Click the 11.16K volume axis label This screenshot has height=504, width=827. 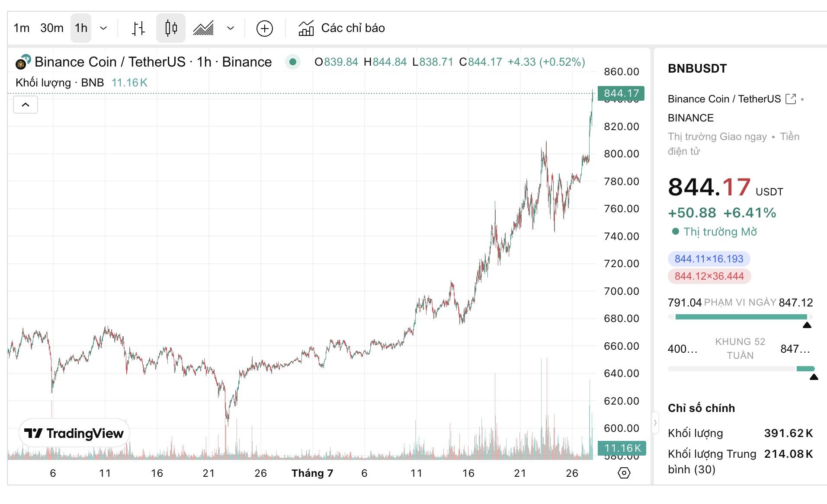[622, 448]
